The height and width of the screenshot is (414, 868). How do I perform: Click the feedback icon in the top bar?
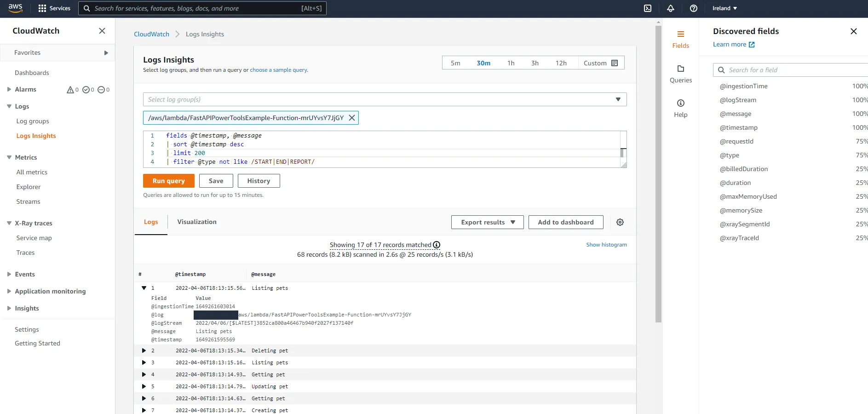coord(648,8)
